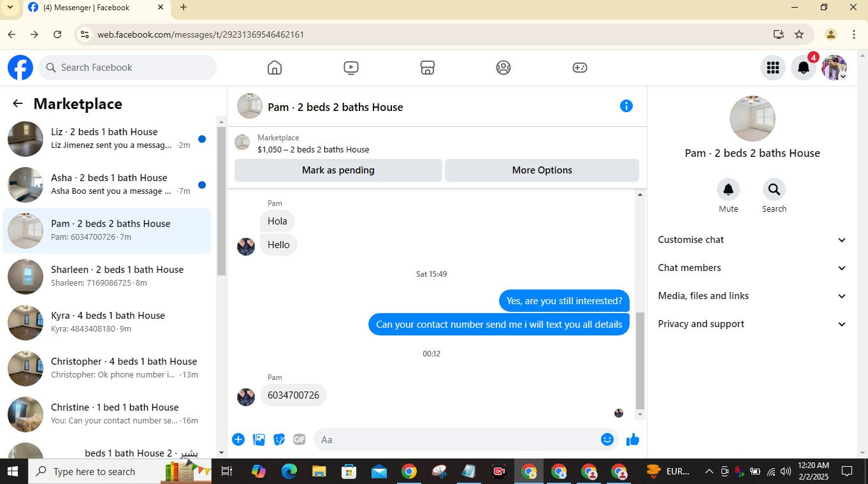Open account profile picture menu

[834, 68]
